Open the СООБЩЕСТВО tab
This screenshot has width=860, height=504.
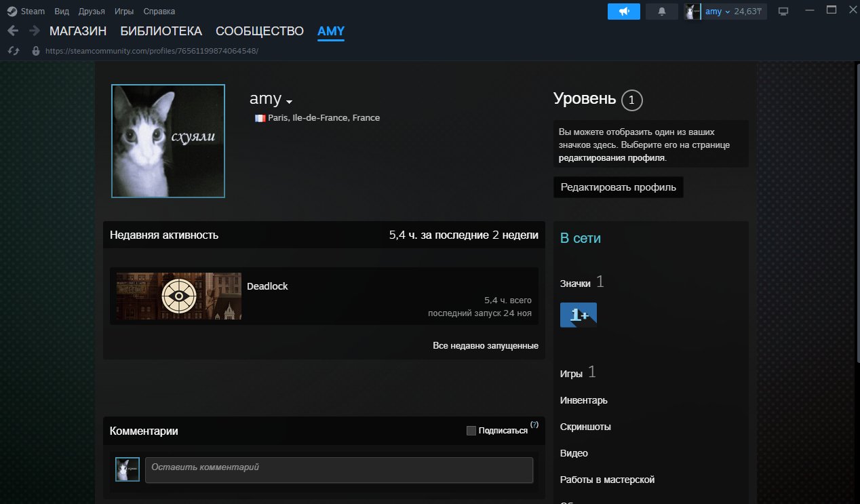tap(259, 31)
